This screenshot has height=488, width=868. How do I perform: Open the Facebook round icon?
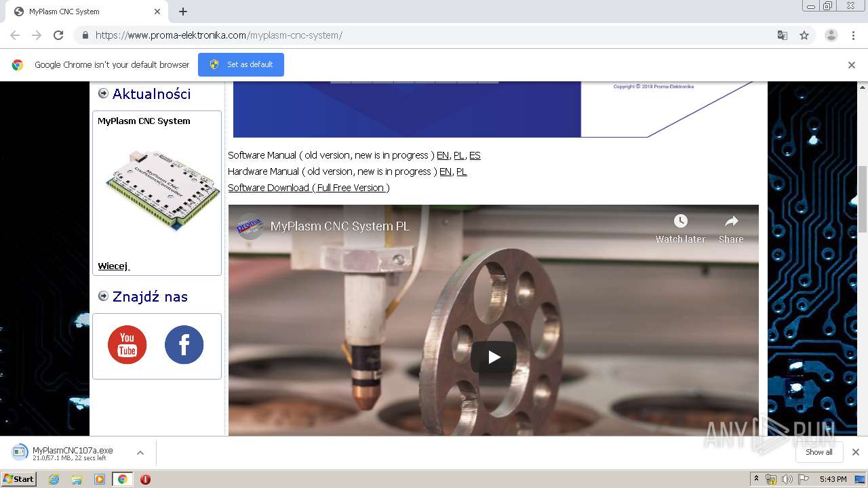[x=184, y=345]
